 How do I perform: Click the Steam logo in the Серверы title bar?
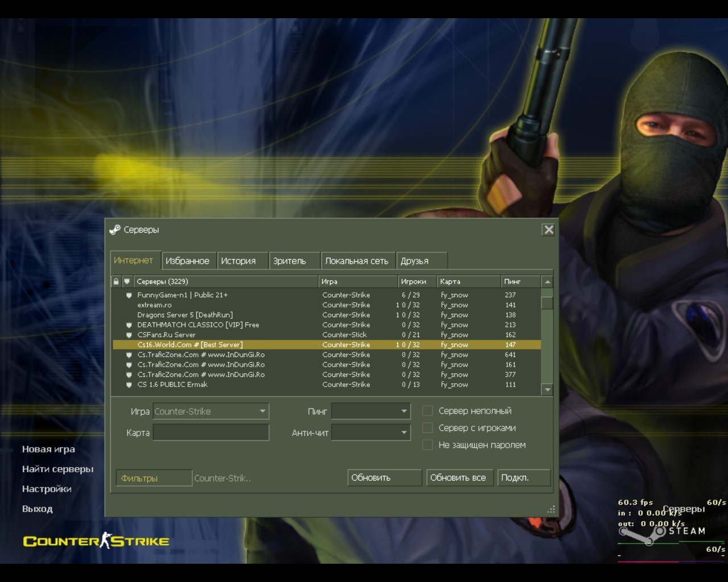pos(115,230)
